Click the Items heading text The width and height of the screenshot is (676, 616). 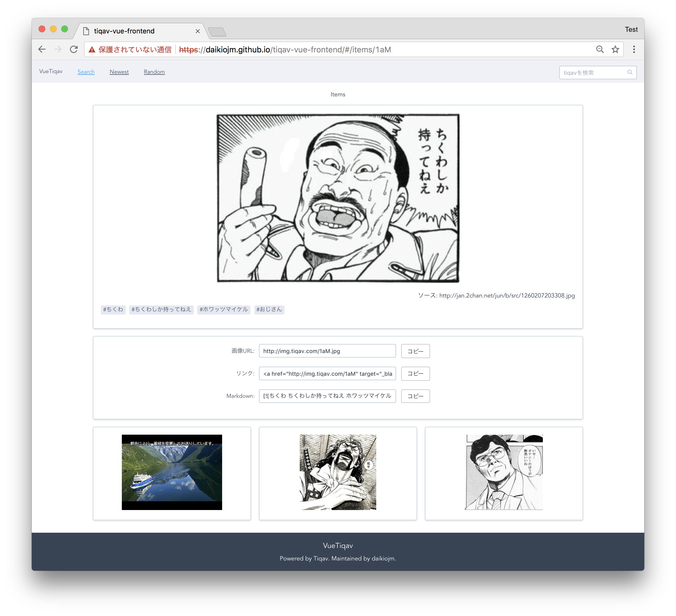click(x=338, y=94)
